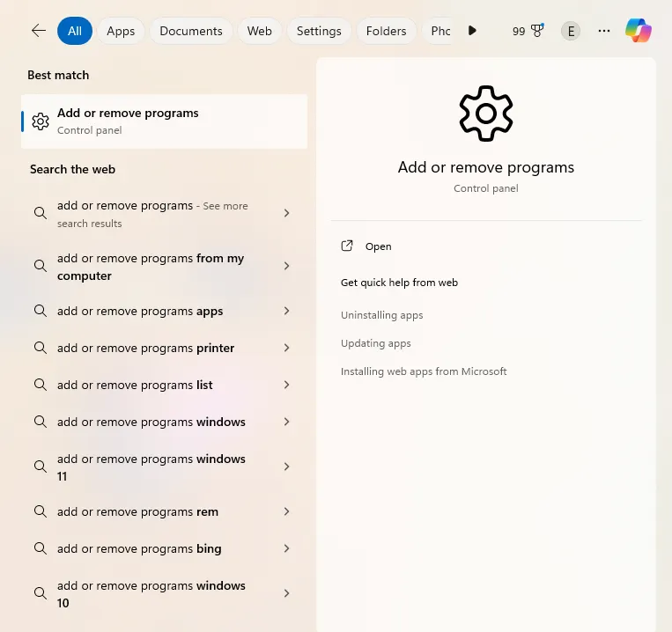Image resolution: width=672 pixels, height=632 pixels.
Task: Open Add or remove programs best match
Action: pos(164,121)
